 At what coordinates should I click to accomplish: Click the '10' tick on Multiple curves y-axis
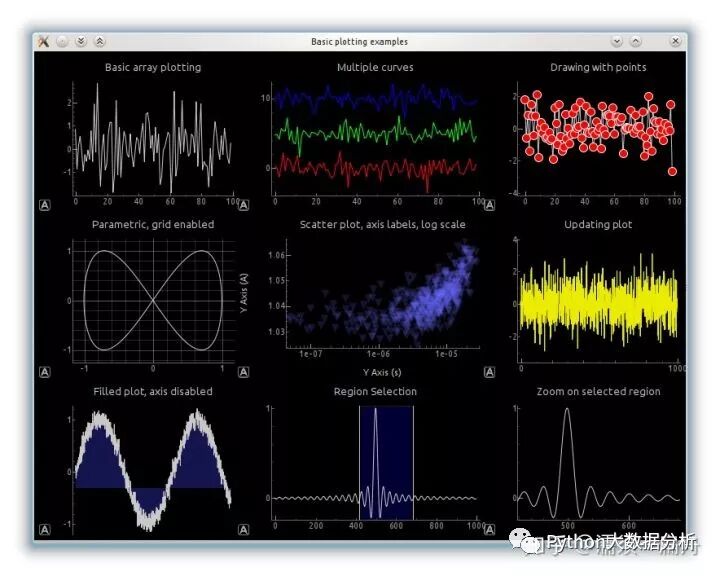pos(265,98)
